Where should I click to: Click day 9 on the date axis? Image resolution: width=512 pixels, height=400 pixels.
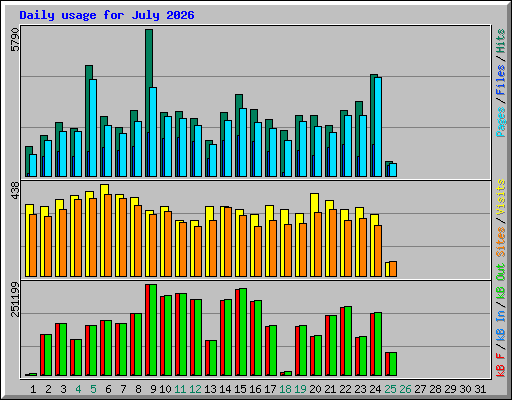[153, 389]
